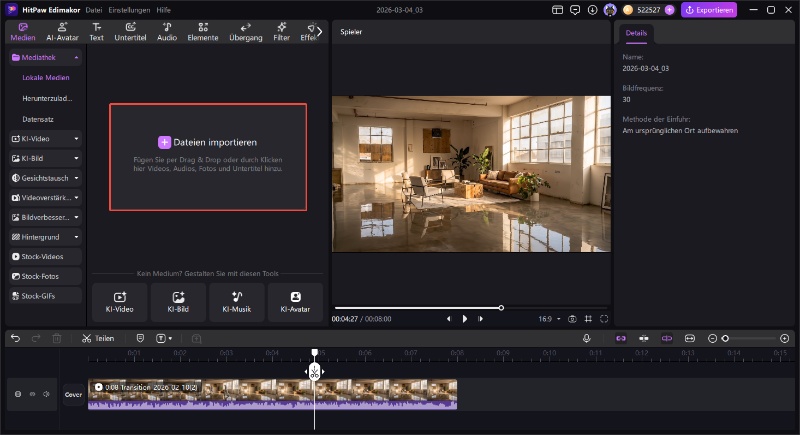
Task: Undo the last action
Action: 15,338
